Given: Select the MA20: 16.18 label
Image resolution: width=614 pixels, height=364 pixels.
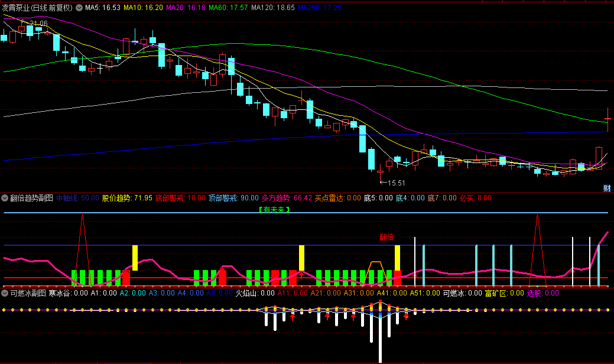Looking at the screenshot, I should 186,8.
